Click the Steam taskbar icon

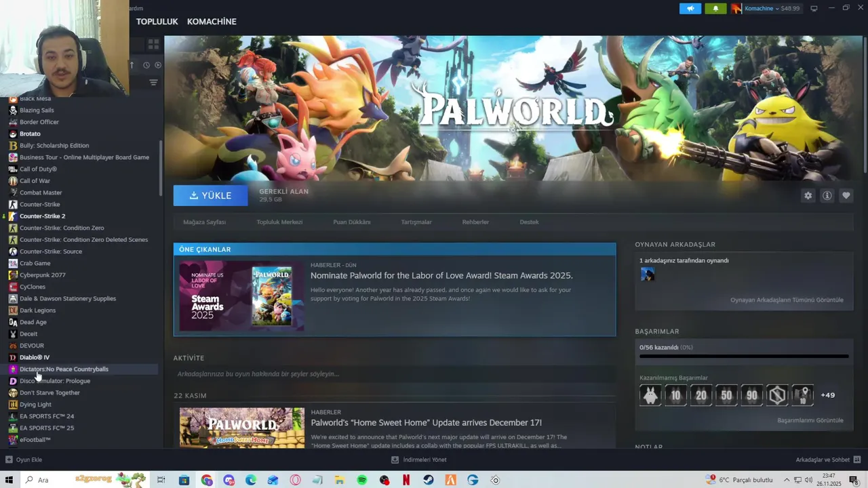(429, 480)
